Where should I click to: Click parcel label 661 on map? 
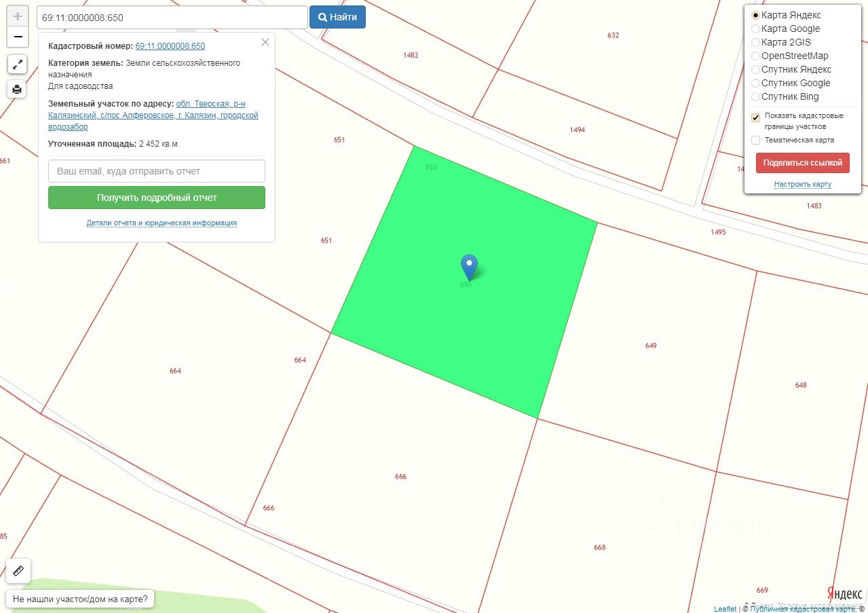[x=5, y=161]
